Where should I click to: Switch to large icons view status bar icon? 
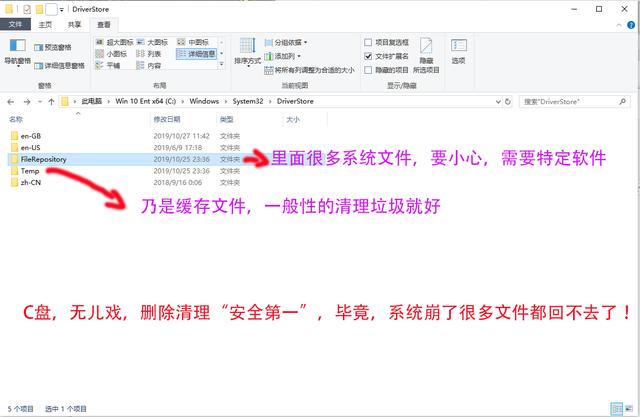click(629, 408)
